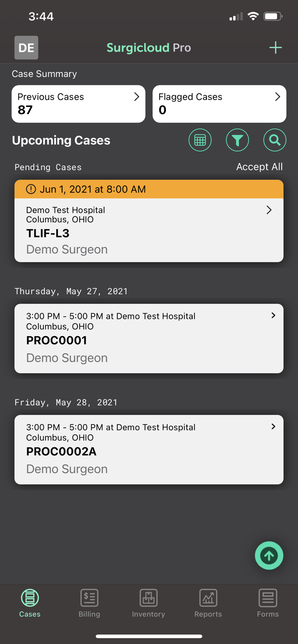Tap the plus icon to add a new case
The image size is (298, 644).
point(275,48)
